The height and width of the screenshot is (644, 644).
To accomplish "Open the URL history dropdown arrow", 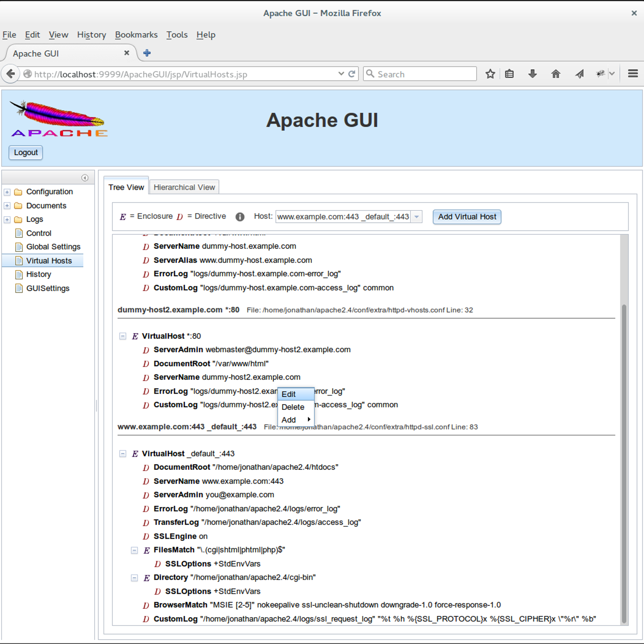I will coord(341,74).
